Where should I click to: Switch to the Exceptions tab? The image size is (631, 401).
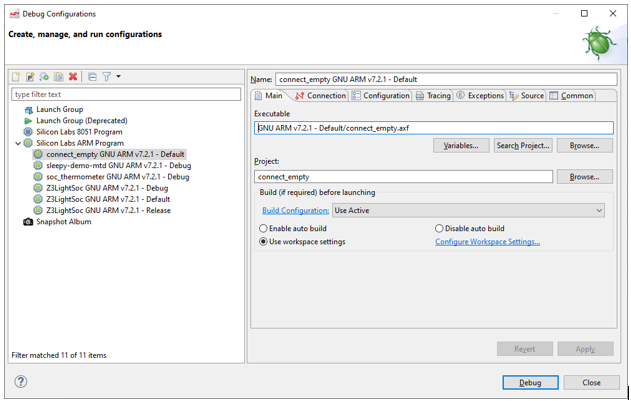[x=480, y=96]
